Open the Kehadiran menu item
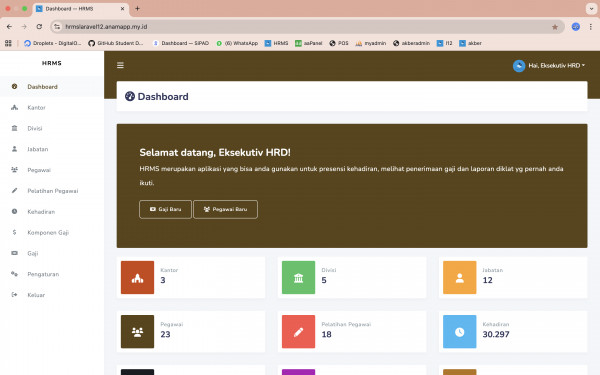The height and width of the screenshot is (375, 600). coord(52,212)
